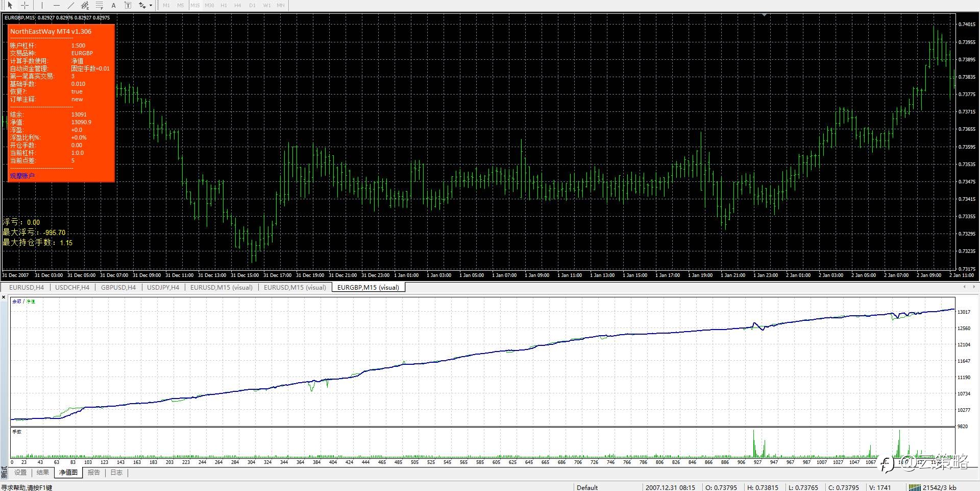980x491 pixels.
Task: Select the Text (A) tool
Action: tap(113, 5)
